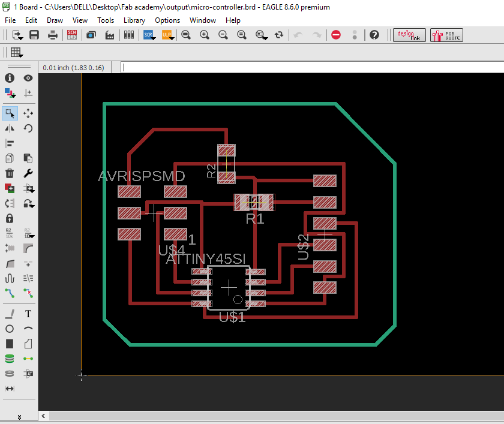Image resolution: width=504 pixels, height=424 pixels.
Task: Open the Tools menu
Action: [x=106, y=20]
